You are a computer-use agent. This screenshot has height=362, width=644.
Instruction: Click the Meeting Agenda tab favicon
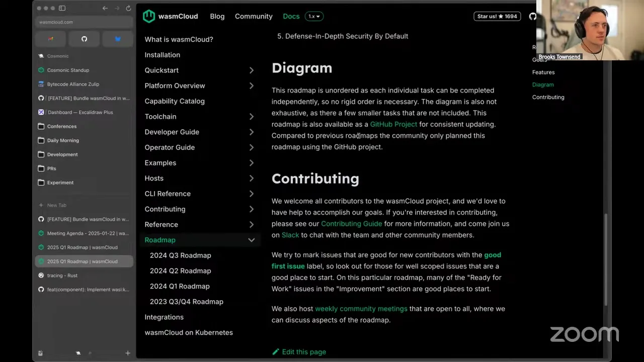41,233
